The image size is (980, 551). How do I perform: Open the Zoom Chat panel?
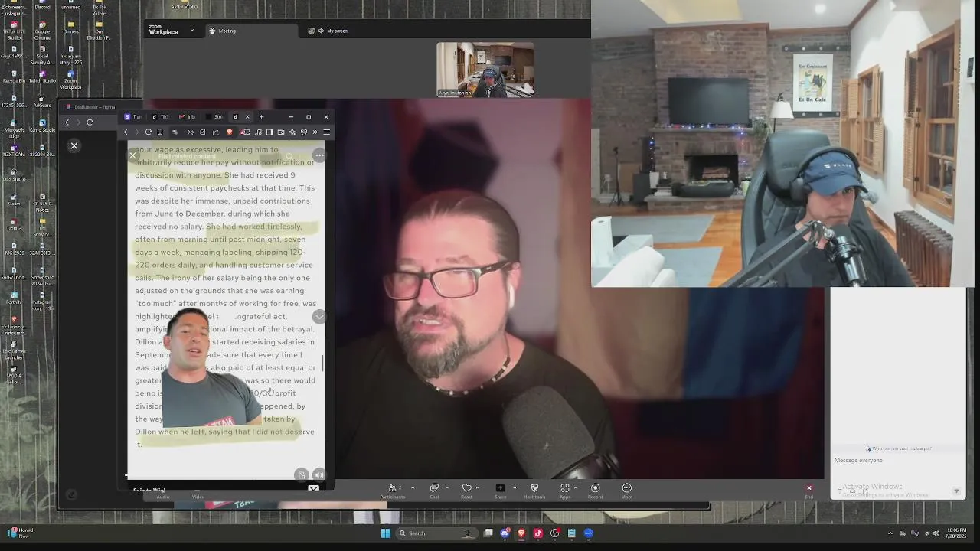(x=434, y=491)
